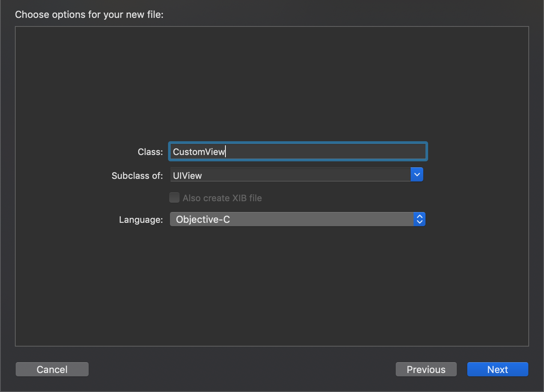Go back with the Previous button
Viewport: 544px width, 392px height.
coord(426,369)
